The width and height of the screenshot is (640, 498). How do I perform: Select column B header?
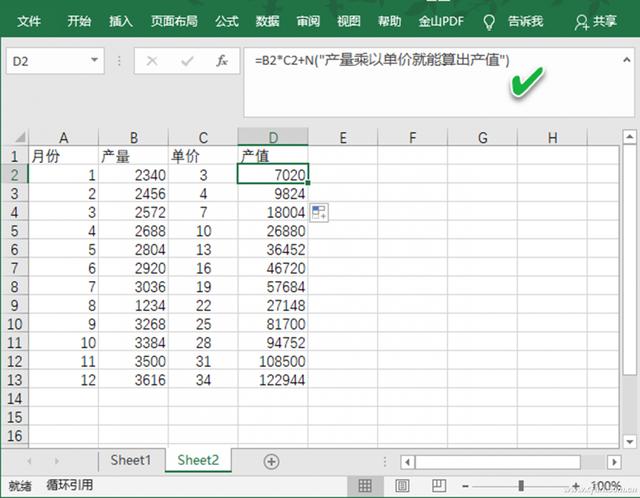(133, 137)
